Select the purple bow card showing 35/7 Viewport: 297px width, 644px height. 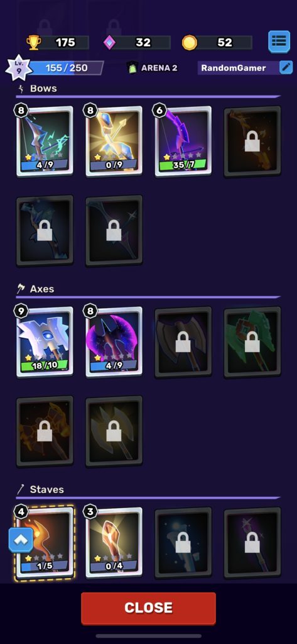tap(183, 142)
